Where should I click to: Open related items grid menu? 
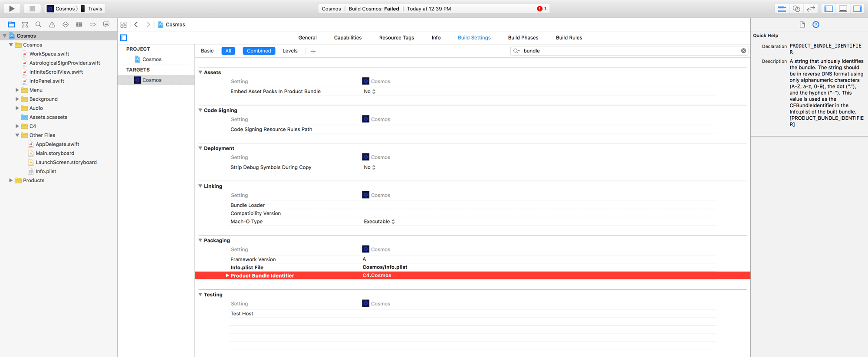(124, 25)
